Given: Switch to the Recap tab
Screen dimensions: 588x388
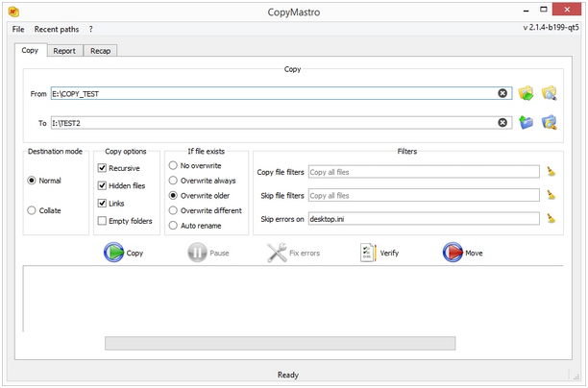Looking at the screenshot, I should point(100,51).
